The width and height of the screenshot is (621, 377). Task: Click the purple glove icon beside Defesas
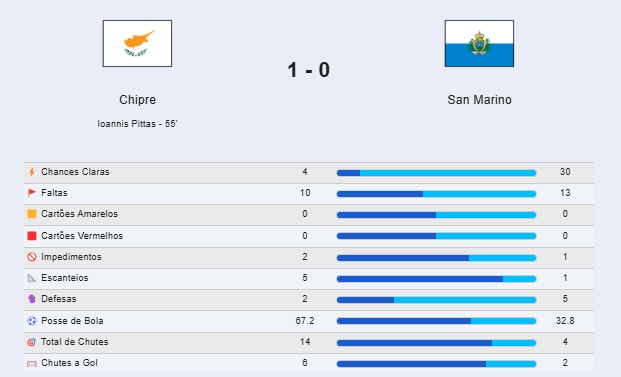pyautogui.click(x=32, y=299)
